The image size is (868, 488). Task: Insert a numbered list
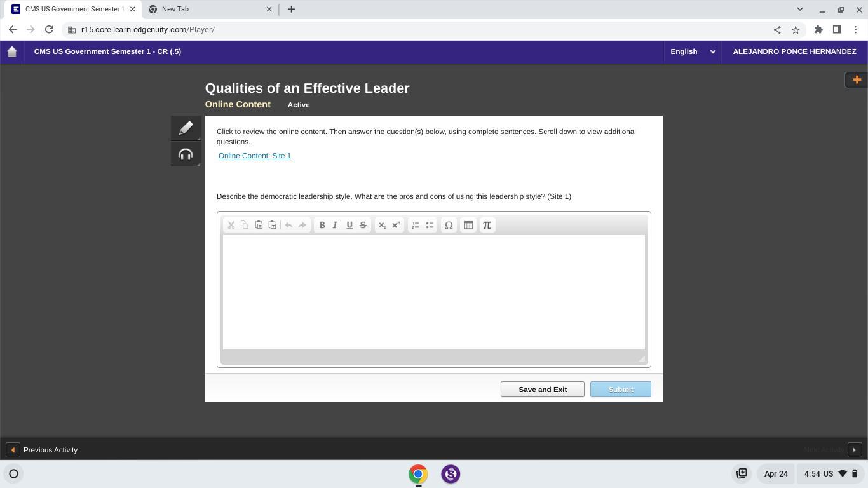click(x=416, y=225)
